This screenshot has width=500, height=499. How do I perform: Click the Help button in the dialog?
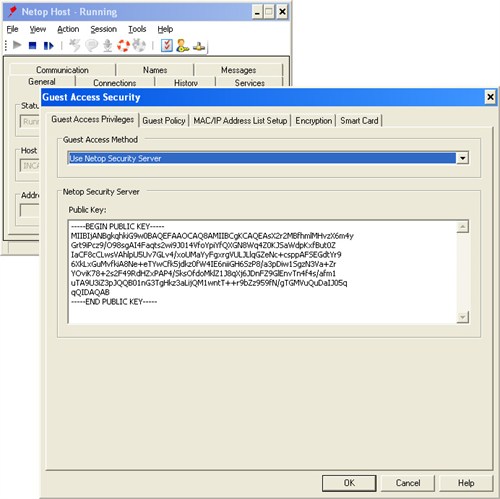point(466,483)
